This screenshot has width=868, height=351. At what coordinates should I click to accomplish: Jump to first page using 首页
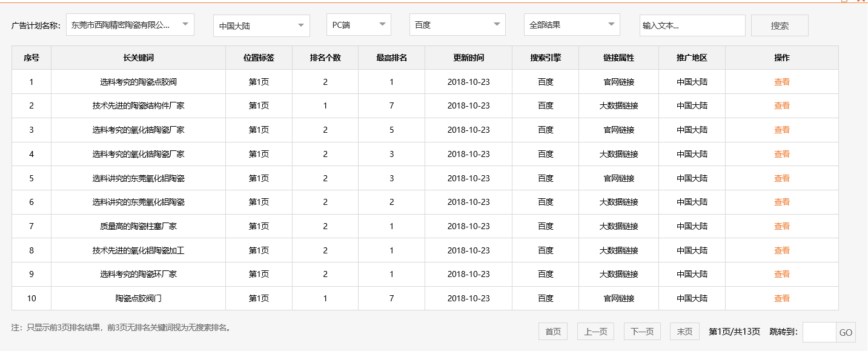pos(552,331)
